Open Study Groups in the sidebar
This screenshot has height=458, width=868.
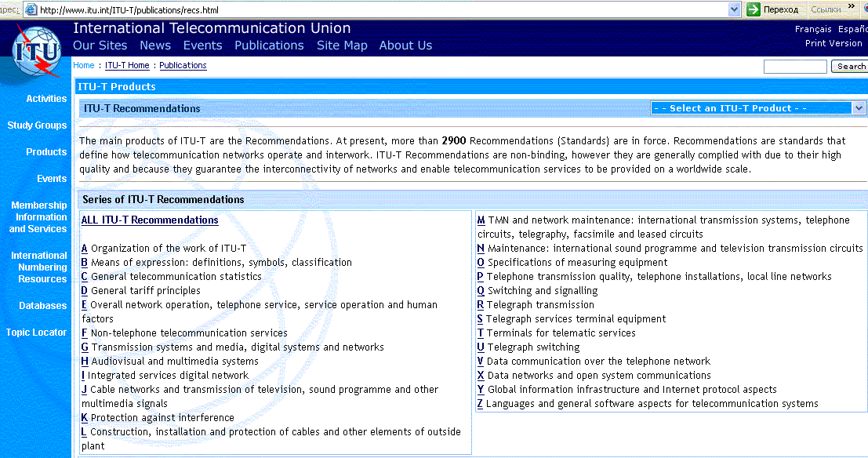37,125
